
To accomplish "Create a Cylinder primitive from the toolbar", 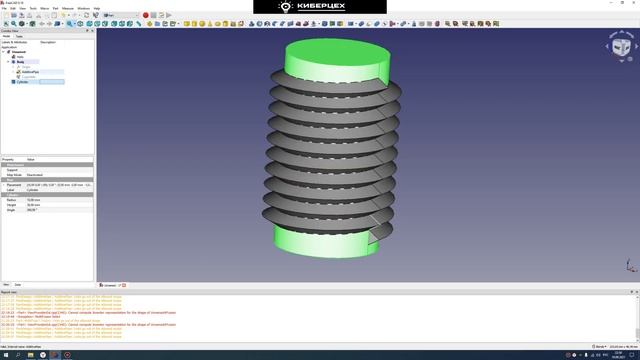I will (x=194, y=24).
